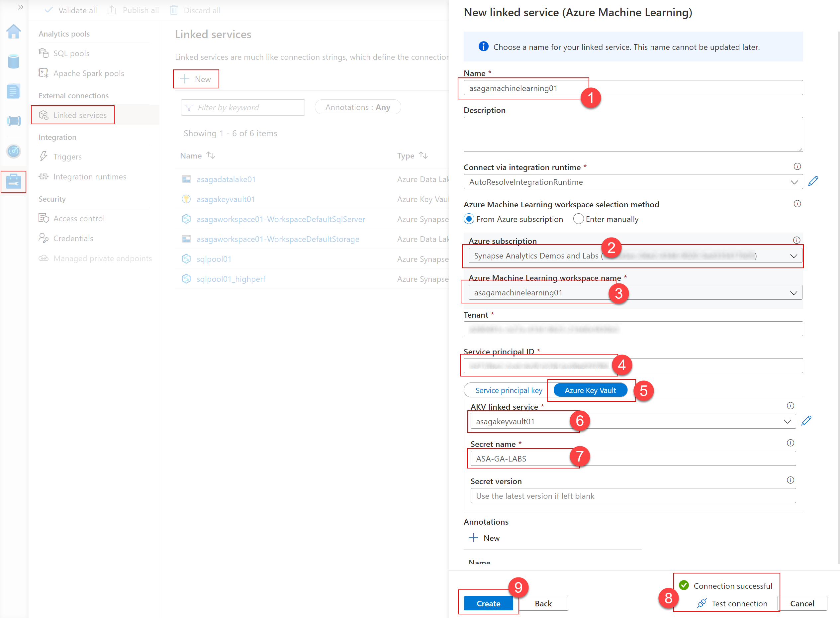Open Machine Learning workspace name dropdown
Screen dimensions: 840x618
[635, 292]
